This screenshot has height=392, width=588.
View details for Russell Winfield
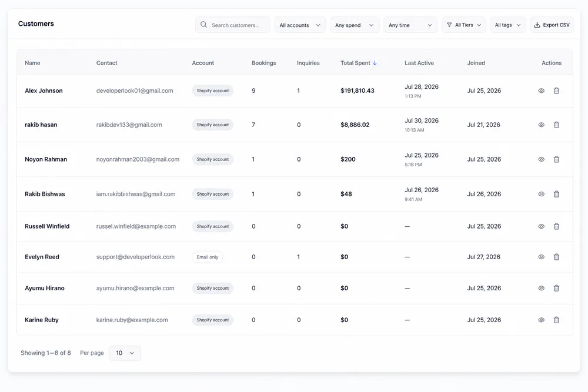[x=541, y=226]
